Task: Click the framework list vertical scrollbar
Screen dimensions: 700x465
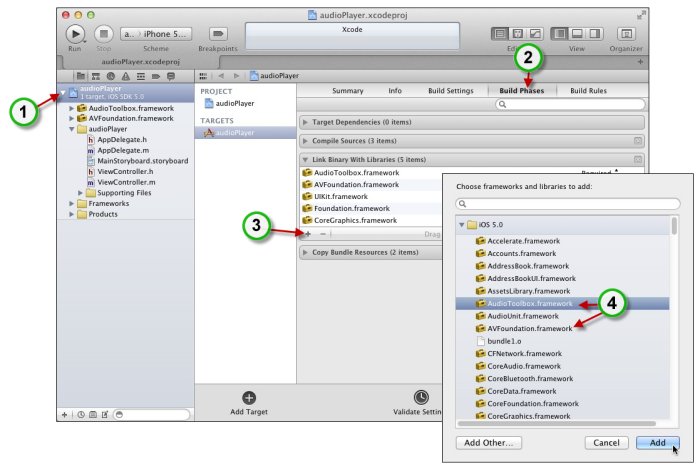Action: (674, 226)
